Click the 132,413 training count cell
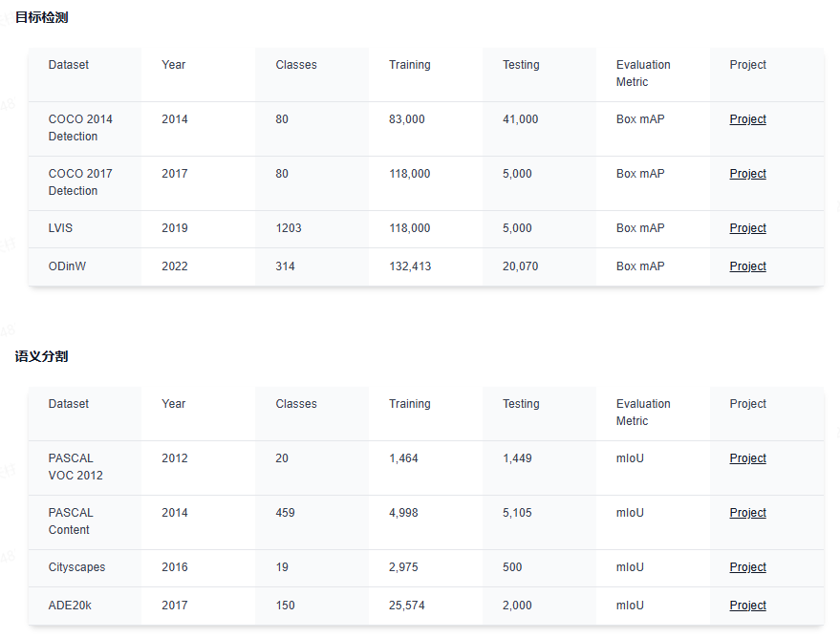Image resolution: width=840 pixels, height=638 pixels. pos(410,266)
